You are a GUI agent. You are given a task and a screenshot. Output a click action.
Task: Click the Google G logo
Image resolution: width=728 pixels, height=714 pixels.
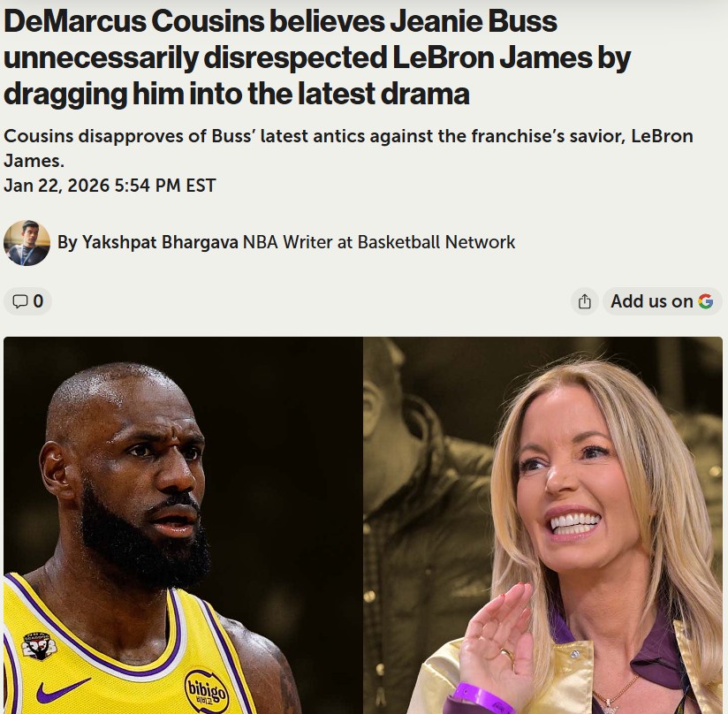(705, 301)
